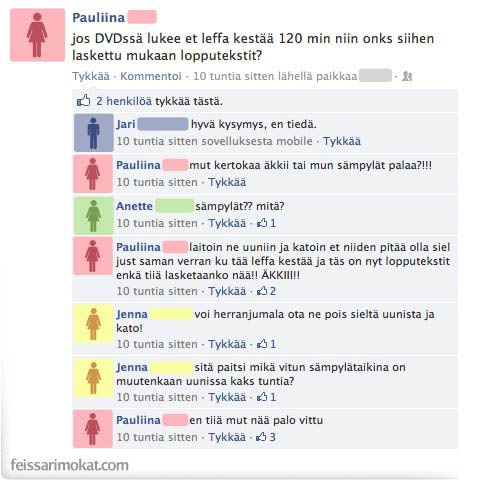Screen dimensions: 478x480
Task: Like Anette's 'sämpylät?? mitä?' comment
Action: pyautogui.click(x=227, y=223)
